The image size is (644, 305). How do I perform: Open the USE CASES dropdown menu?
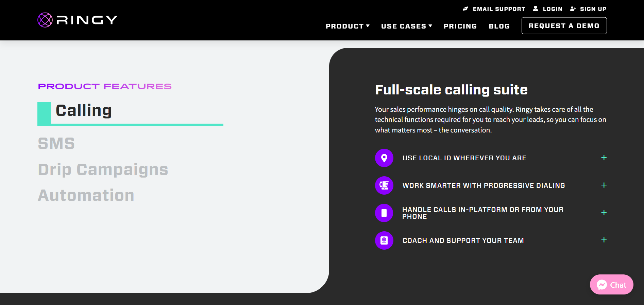pos(406,26)
